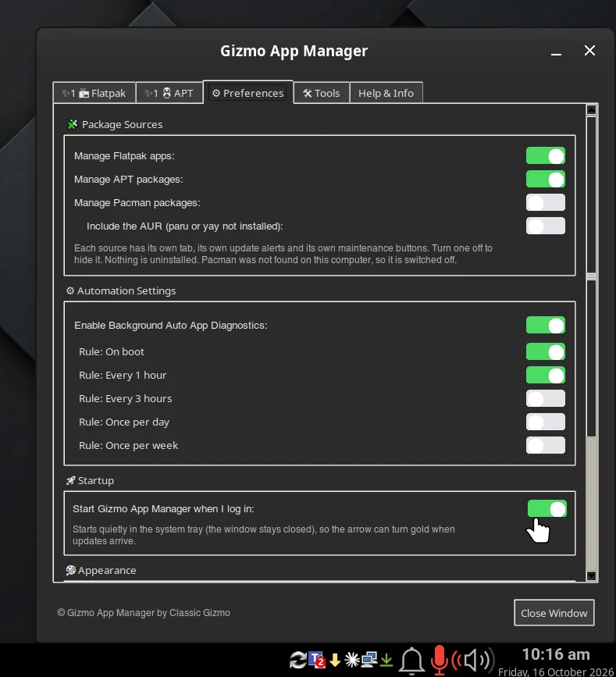Viewport: 616px width, 677px height.
Task: Click the 'Rule: Once per week' label
Action: [x=128, y=445]
